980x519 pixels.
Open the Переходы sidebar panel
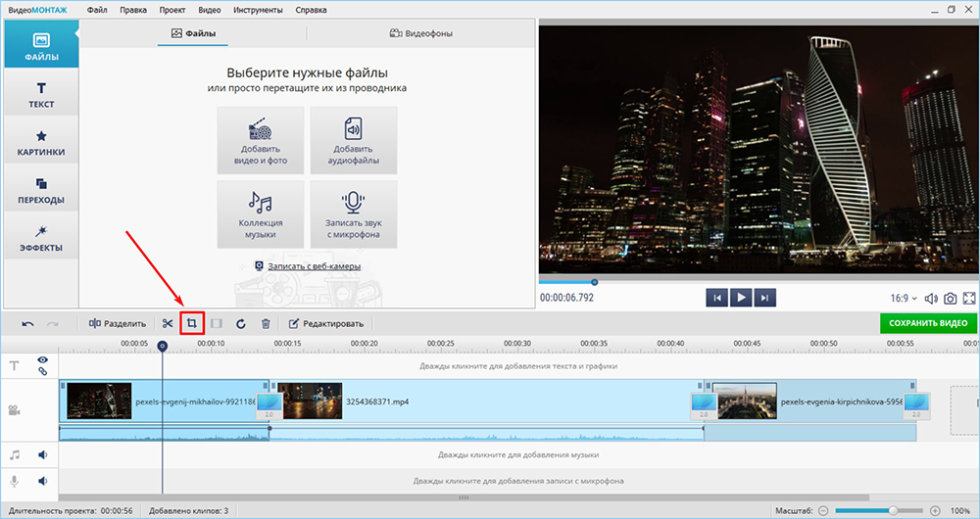click(x=40, y=190)
